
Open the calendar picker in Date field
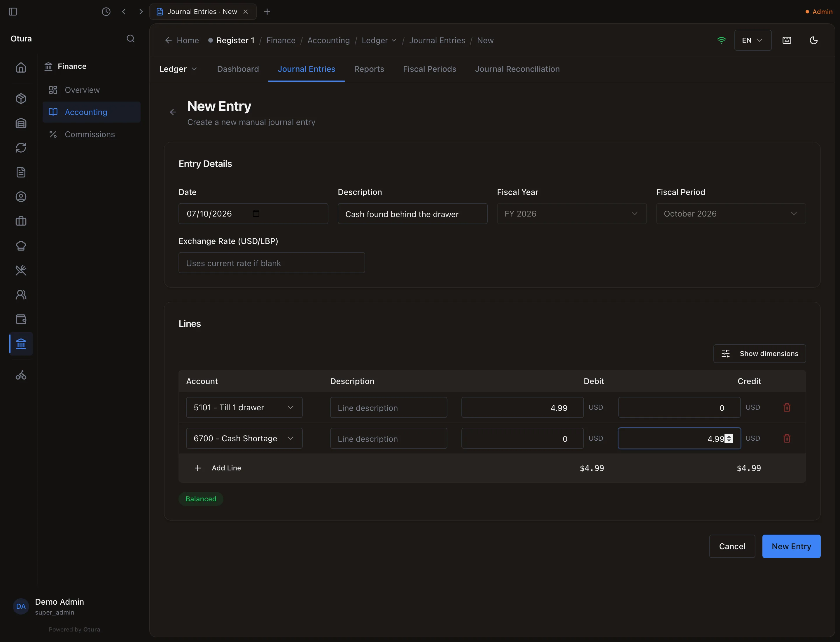pyautogui.click(x=256, y=213)
